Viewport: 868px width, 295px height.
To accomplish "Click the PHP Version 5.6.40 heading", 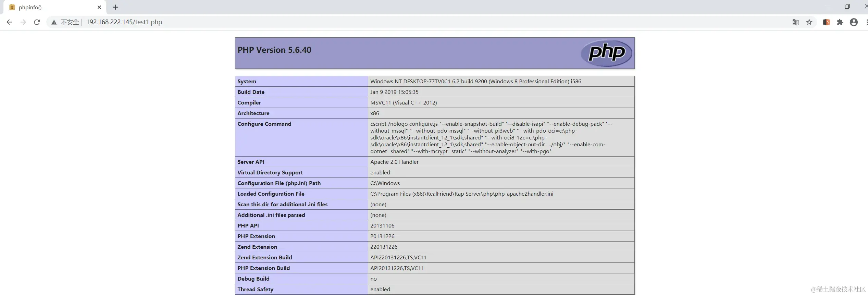I will 274,50.
